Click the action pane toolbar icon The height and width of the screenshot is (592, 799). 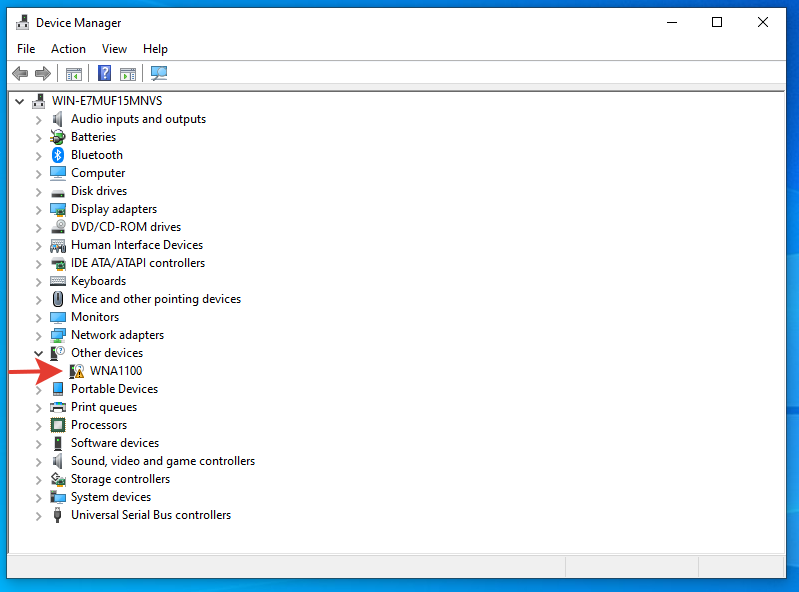click(x=128, y=74)
